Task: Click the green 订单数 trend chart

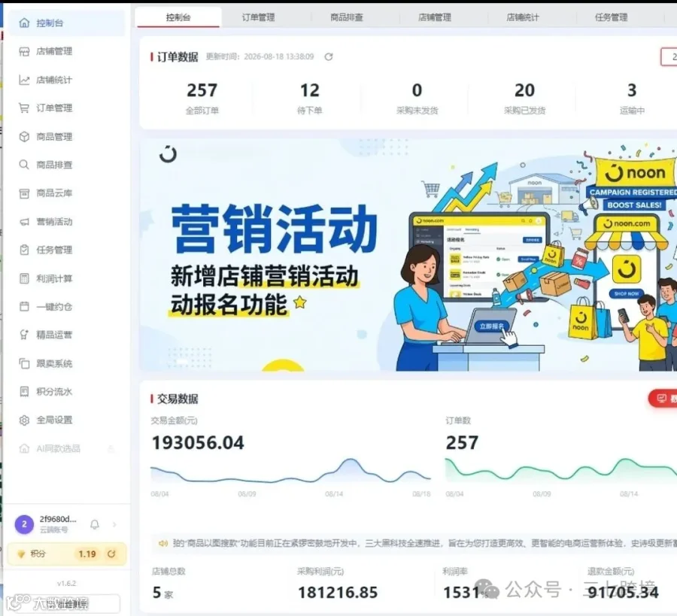Action: click(561, 471)
